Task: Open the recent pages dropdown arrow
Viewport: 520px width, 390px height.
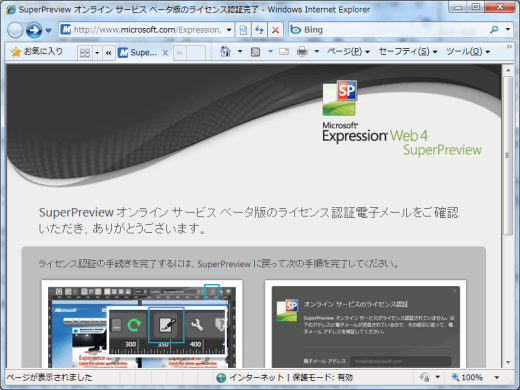Action: pos(48,30)
